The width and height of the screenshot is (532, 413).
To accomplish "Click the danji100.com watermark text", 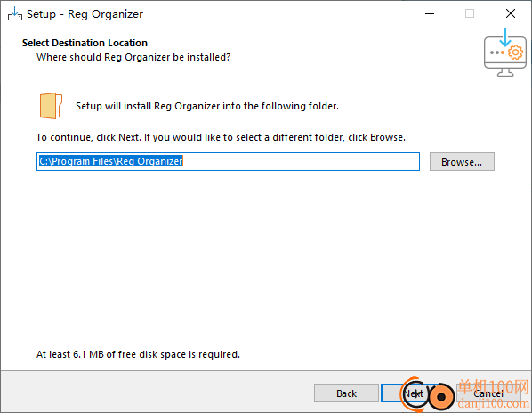I will coord(494,403).
